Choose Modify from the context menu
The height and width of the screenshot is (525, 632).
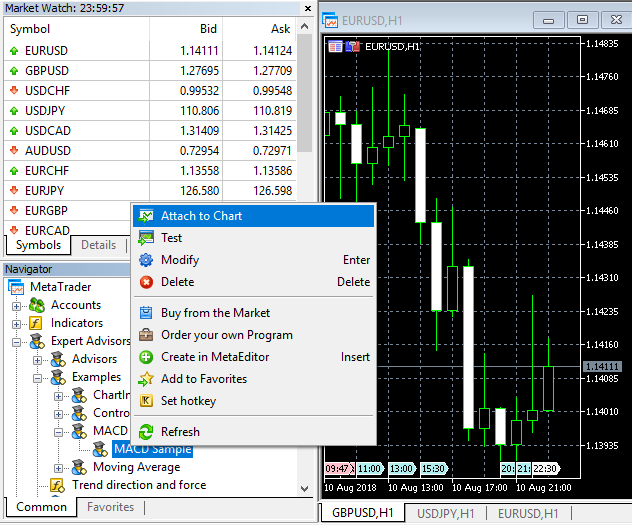[254, 260]
